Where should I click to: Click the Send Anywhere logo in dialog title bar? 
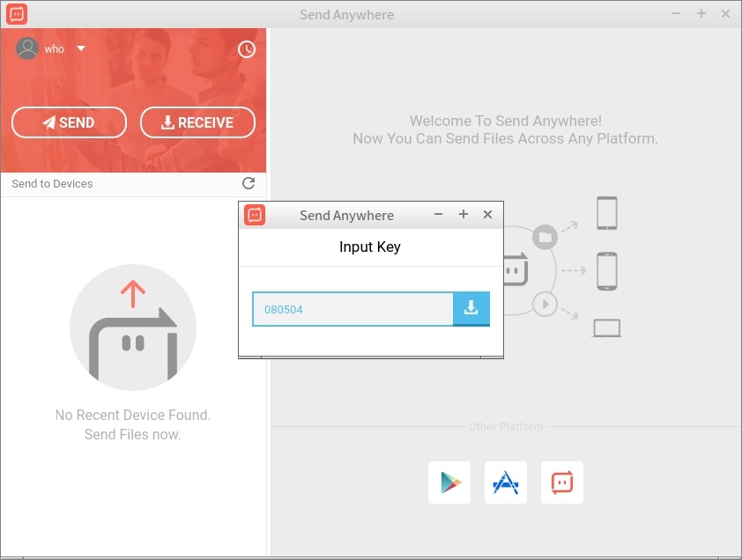[255, 215]
